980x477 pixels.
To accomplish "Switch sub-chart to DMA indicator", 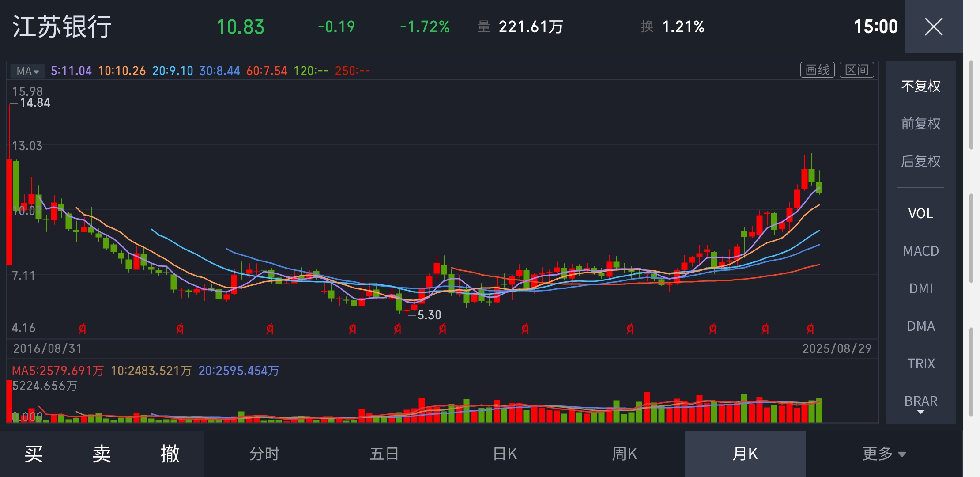I will pos(920,326).
